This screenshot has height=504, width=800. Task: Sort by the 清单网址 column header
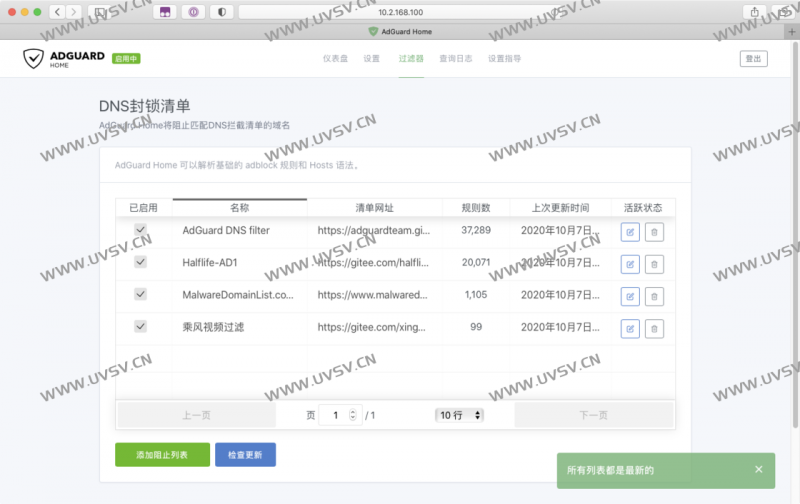coord(374,208)
